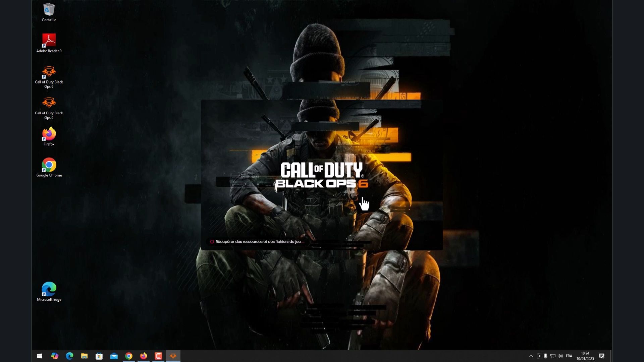The width and height of the screenshot is (644, 362).
Task: Click the Show desktop strip on the taskbar
Action: (x=611, y=356)
